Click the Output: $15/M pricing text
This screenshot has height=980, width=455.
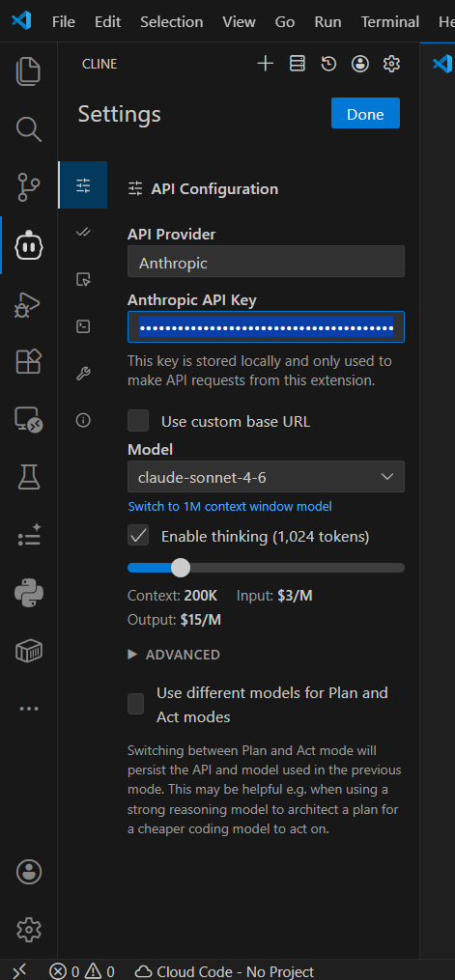(175, 620)
